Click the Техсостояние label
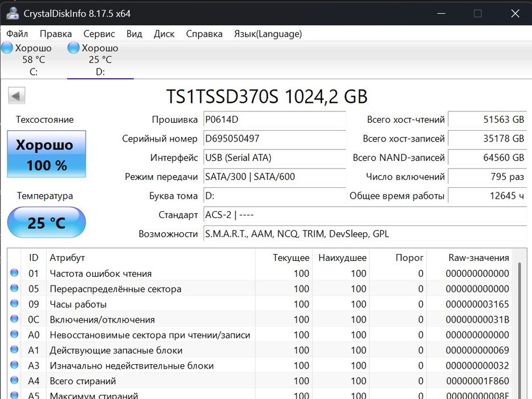 click(x=45, y=119)
